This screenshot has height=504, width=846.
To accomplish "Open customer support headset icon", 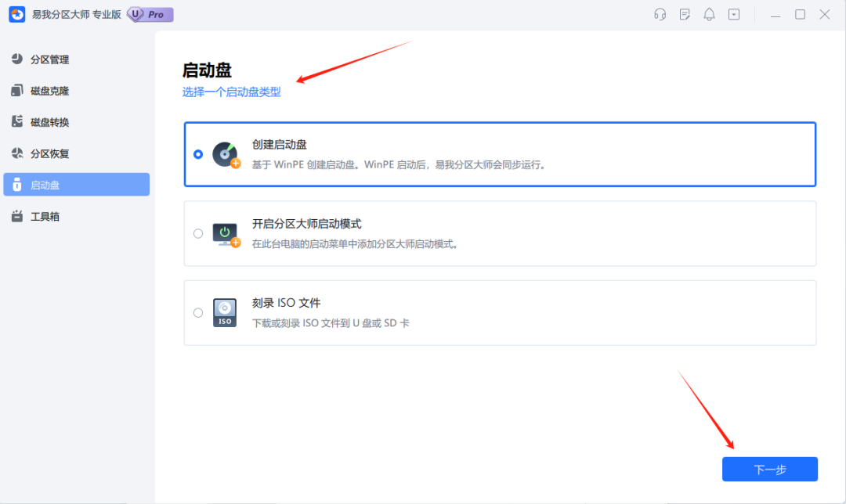I will tap(660, 15).
